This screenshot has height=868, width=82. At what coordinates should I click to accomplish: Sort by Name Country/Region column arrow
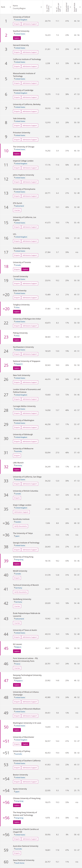pos(41,7)
